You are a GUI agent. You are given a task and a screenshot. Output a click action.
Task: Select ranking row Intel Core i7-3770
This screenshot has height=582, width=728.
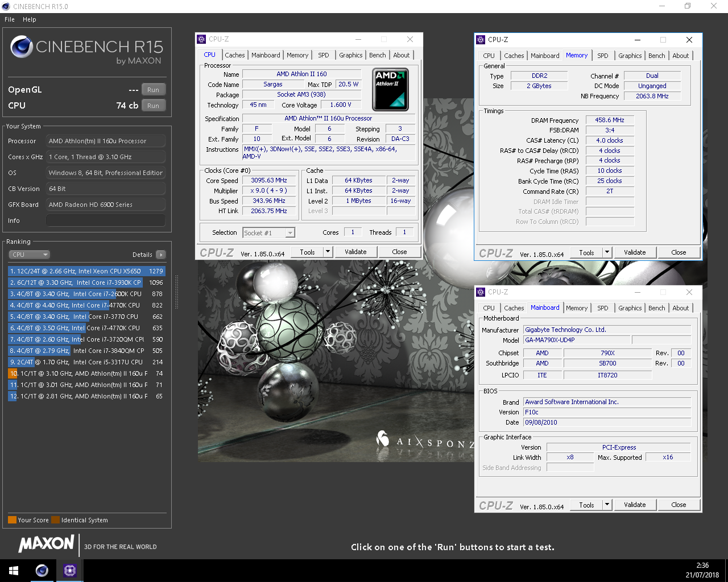point(86,317)
